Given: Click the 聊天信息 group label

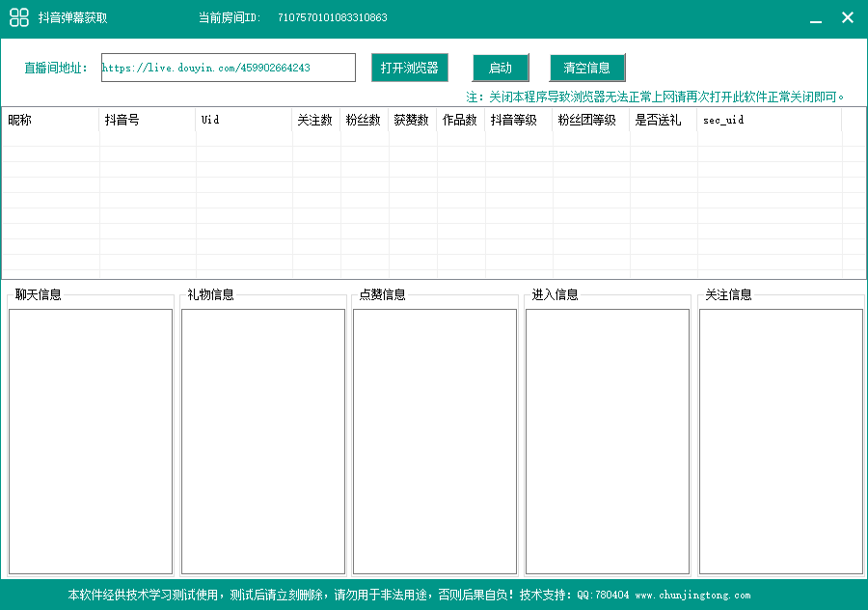Looking at the screenshot, I should pyautogui.click(x=39, y=294).
